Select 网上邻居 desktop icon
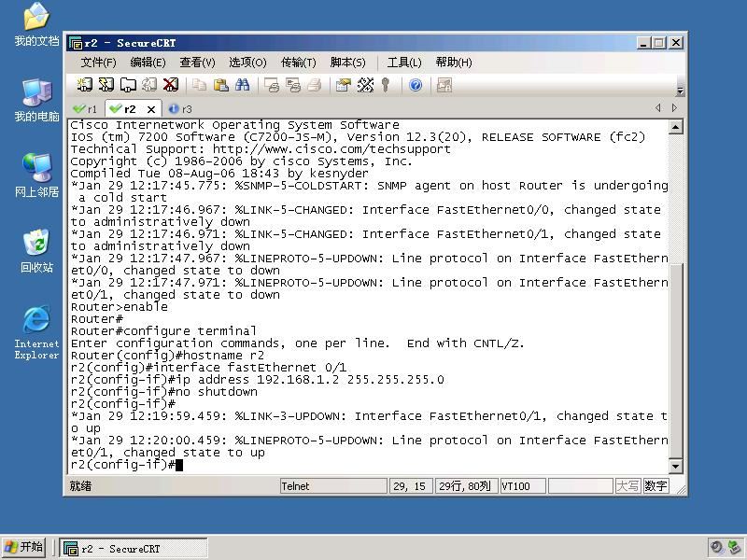The height and width of the screenshot is (560, 747). tap(36, 175)
